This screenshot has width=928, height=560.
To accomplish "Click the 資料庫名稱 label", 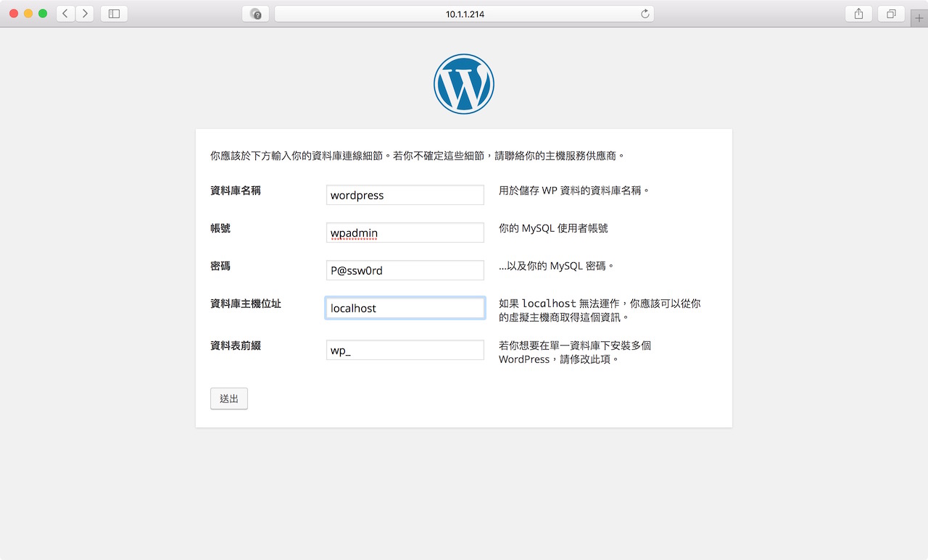I will coord(236,191).
